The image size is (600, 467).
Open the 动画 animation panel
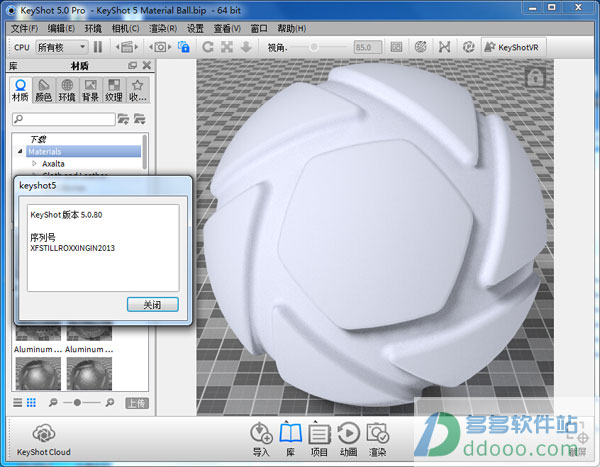point(348,439)
